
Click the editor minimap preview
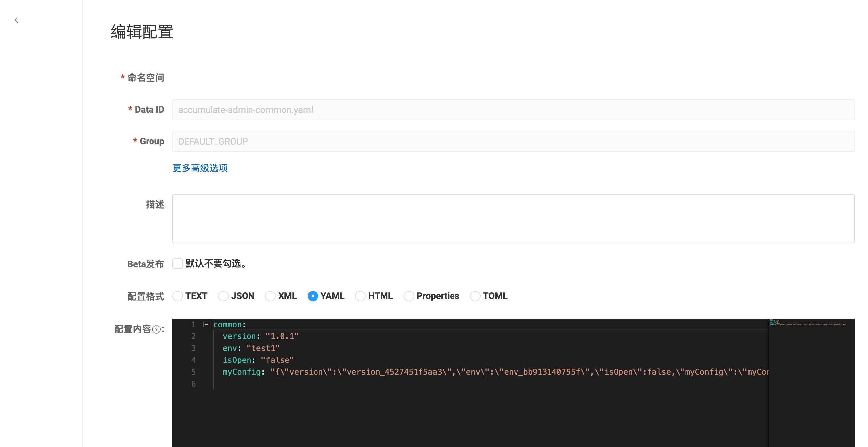pyautogui.click(x=811, y=383)
